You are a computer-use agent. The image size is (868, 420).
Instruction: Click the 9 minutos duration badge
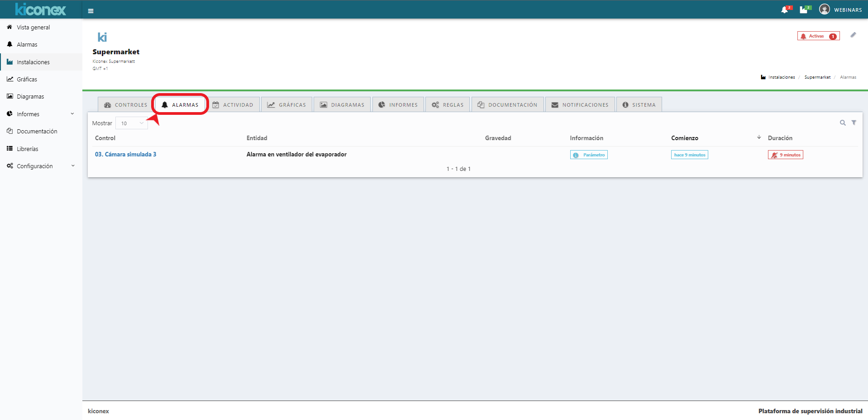pyautogui.click(x=786, y=155)
